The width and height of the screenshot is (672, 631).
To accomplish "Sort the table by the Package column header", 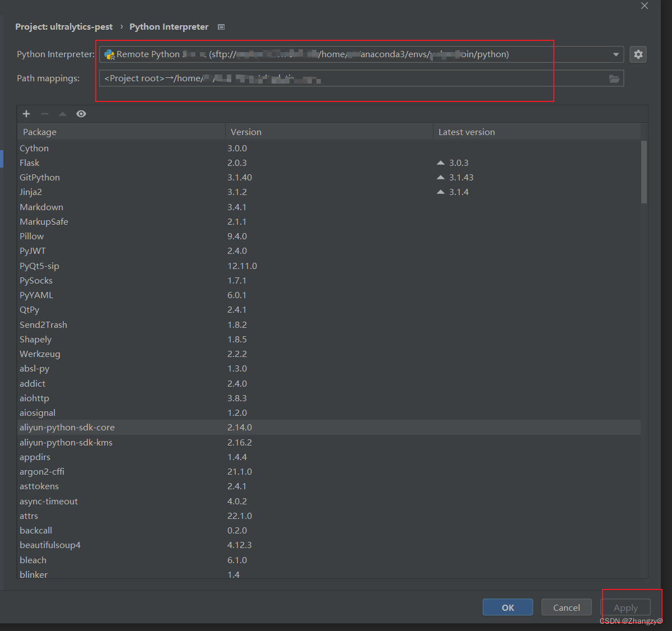I will (121, 132).
